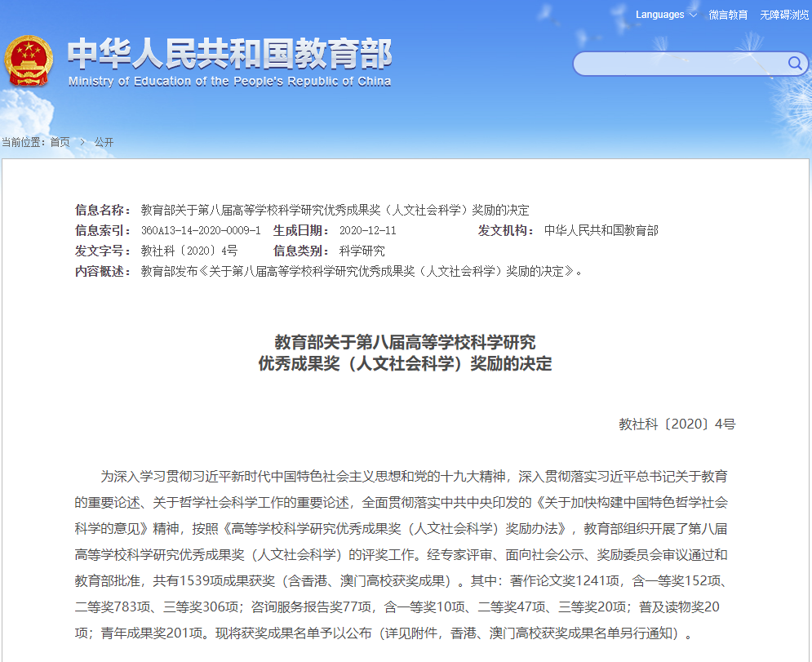Click the 信息名称 label
Viewport: 812px width, 662px height.
(x=103, y=210)
